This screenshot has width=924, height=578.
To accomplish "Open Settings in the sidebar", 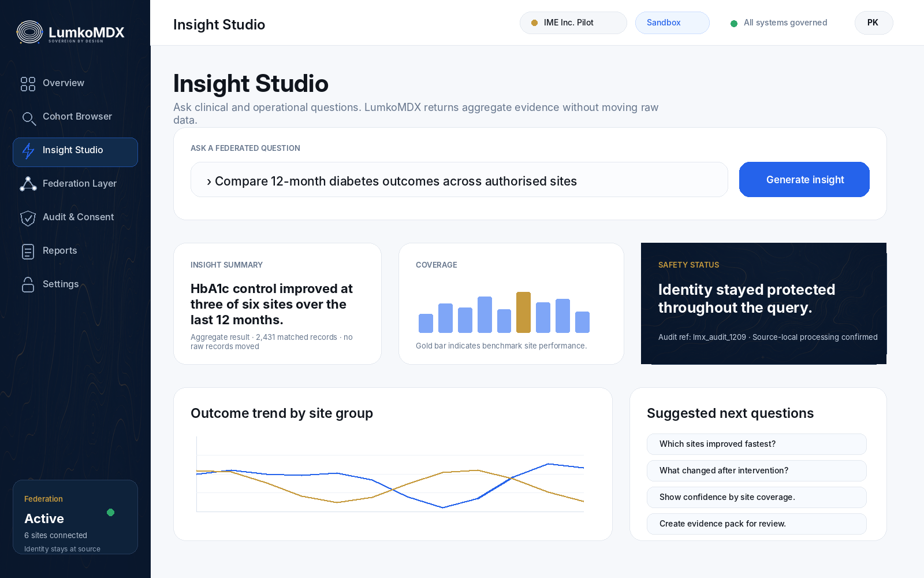I will (x=75, y=284).
